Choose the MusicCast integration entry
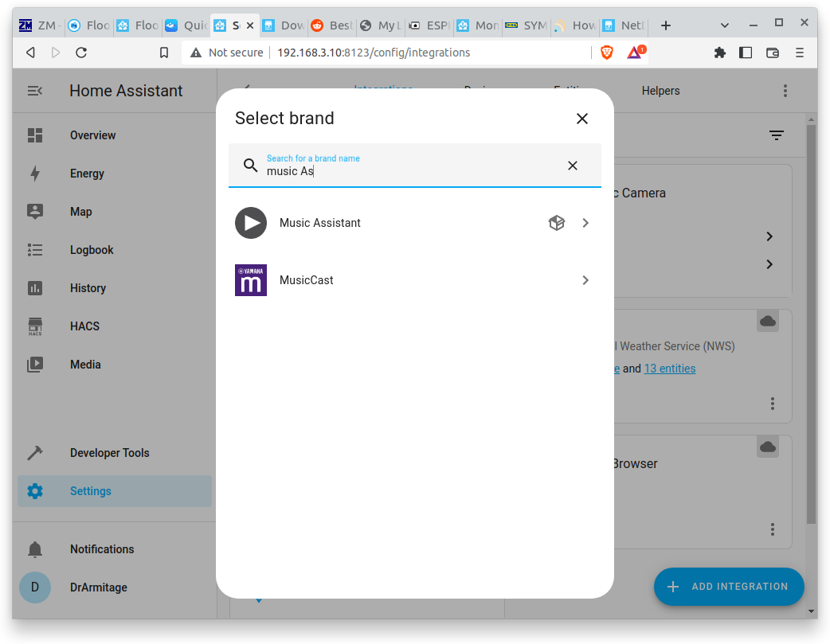The image size is (830, 644). [414, 280]
